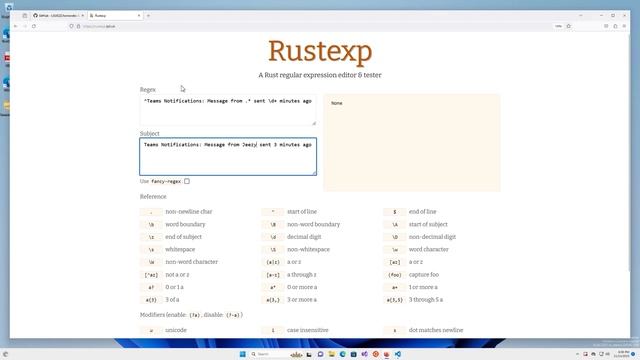Click the '3 through 5 a' reference text
Viewport: 640px width, 360px height.
coord(426,300)
